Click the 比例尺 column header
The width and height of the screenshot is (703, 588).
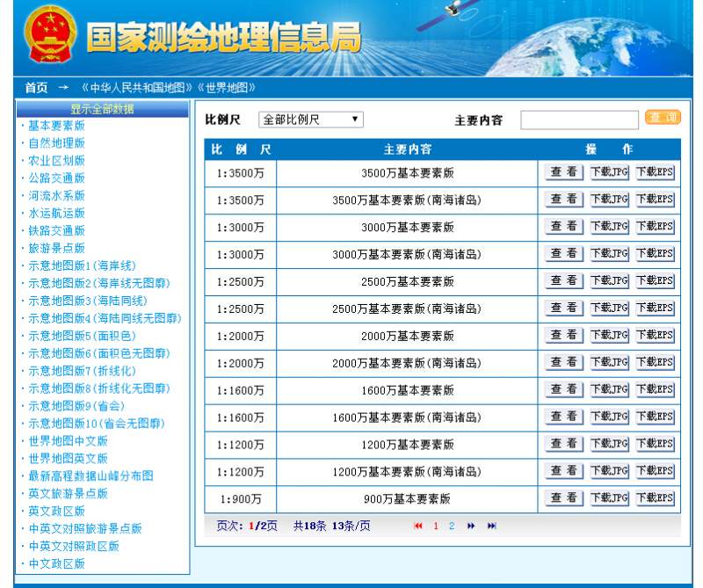241,149
